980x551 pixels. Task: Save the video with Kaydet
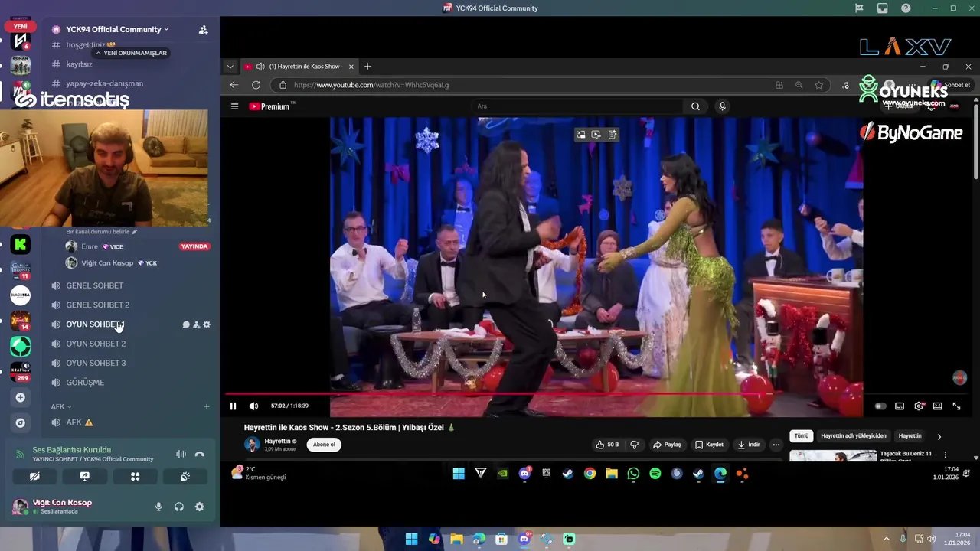[x=709, y=445]
